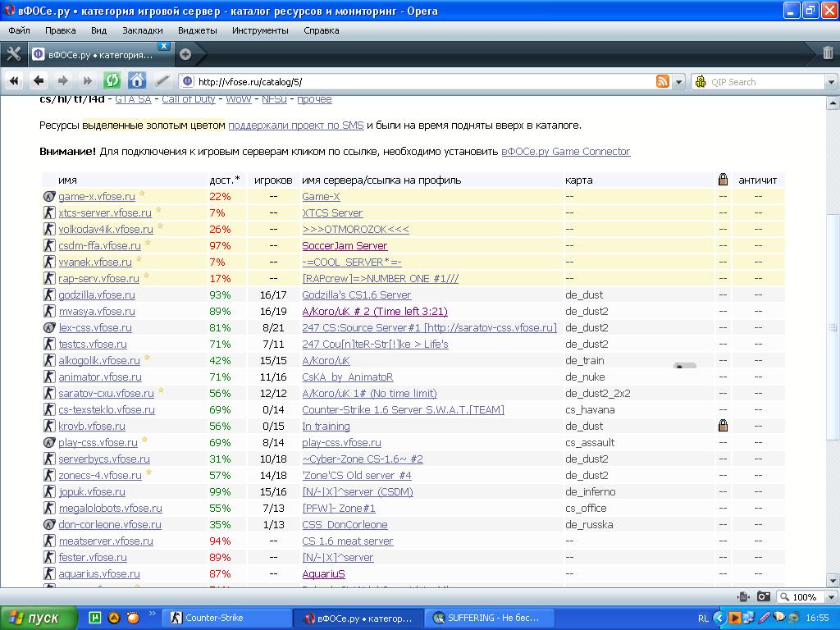Open the Panels wrench icon

[13, 54]
